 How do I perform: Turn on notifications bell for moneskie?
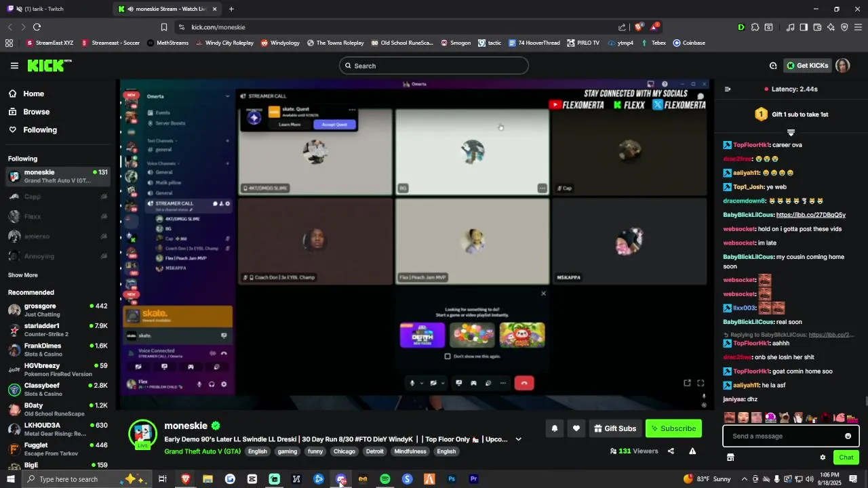pos(555,428)
